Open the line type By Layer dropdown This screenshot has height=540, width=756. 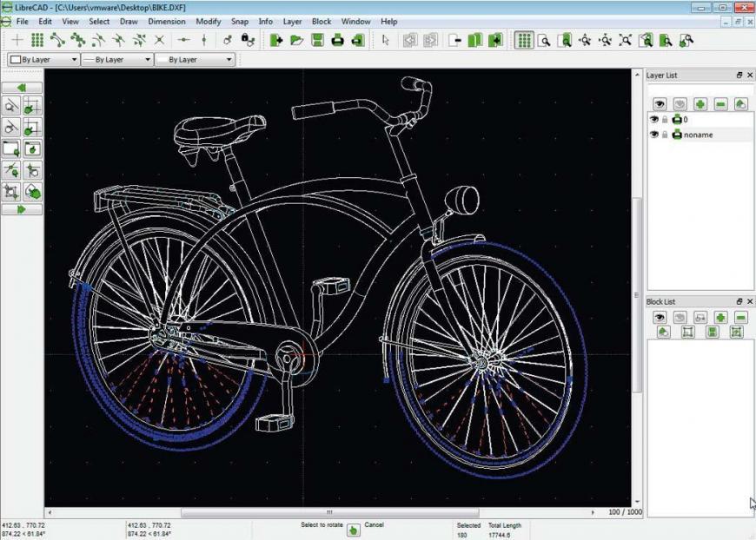coord(195,60)
